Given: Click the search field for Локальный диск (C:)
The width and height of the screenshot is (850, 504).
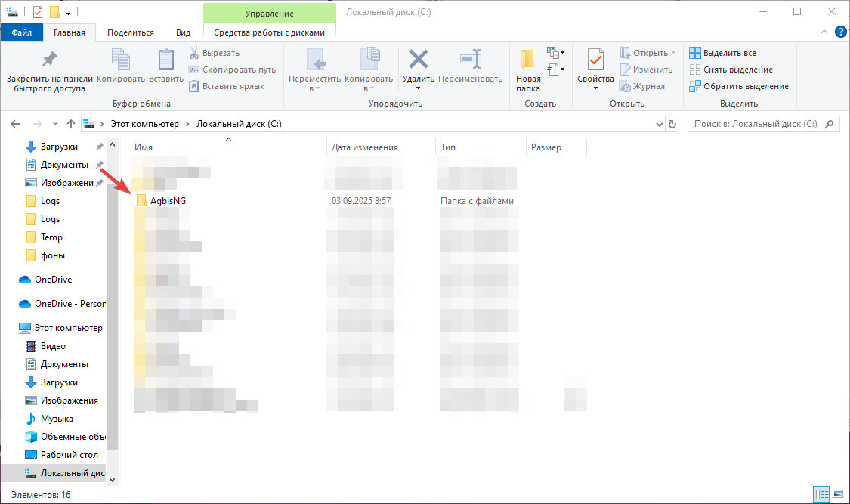Looking at the screenshot, I should 756,124.
